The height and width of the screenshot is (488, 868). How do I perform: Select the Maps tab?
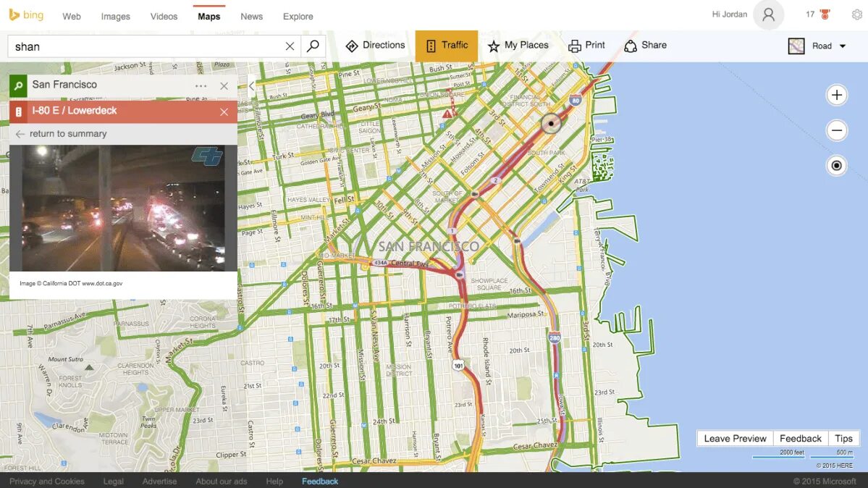(x=208, y=17)
